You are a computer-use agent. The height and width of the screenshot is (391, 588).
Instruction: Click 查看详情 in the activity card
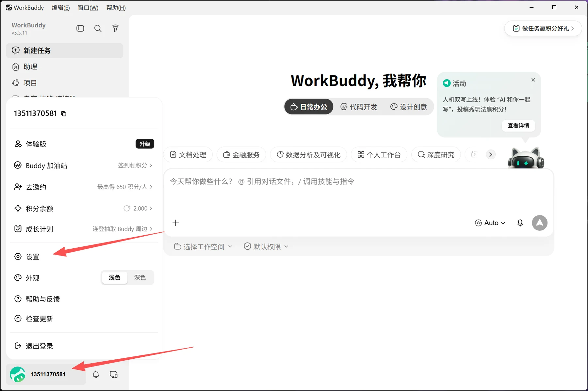(518, 125)
